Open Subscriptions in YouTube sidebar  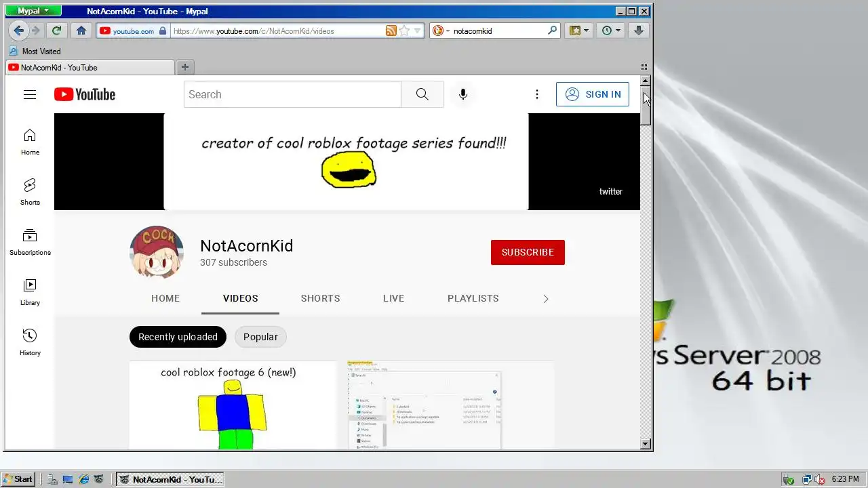[x=30, y=243]
